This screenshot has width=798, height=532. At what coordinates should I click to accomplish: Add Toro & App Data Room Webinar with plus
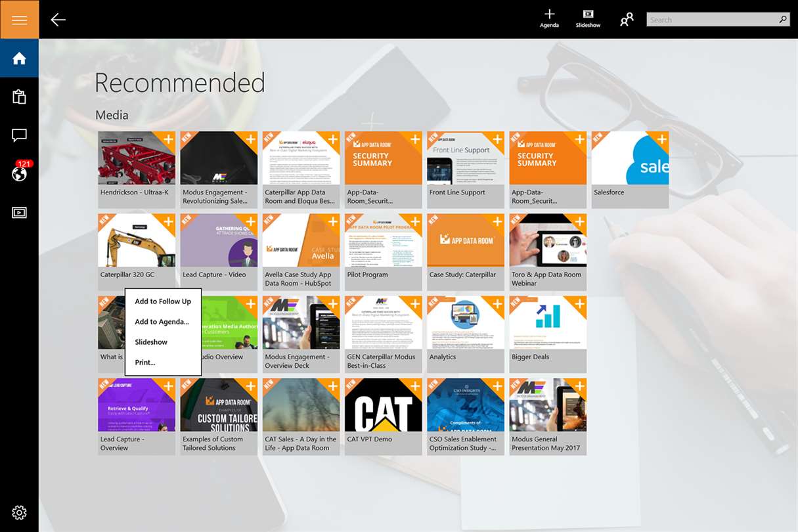click(579, 221)
